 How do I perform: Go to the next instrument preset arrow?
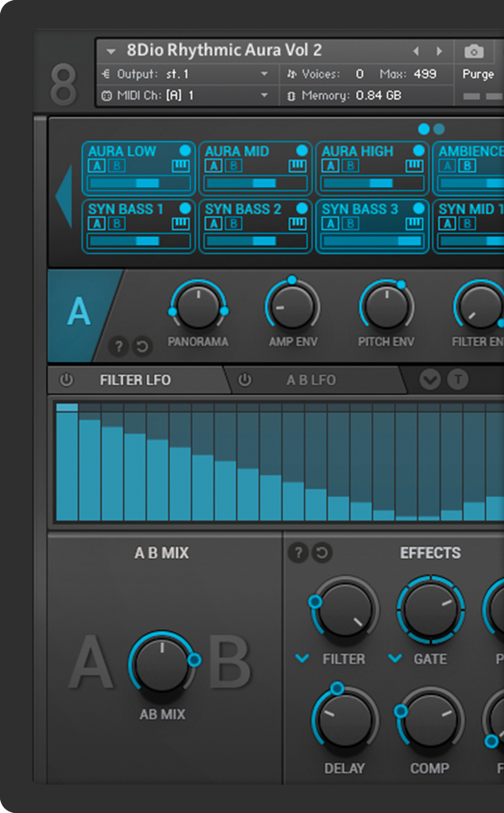click(x=439, y=51)
